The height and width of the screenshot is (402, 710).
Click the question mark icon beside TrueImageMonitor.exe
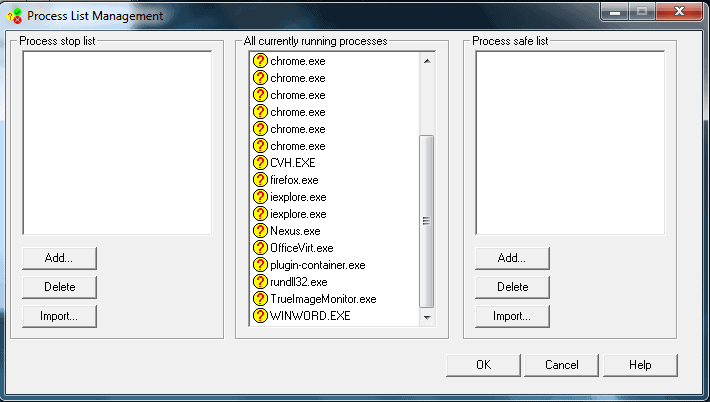pos(260,299)
